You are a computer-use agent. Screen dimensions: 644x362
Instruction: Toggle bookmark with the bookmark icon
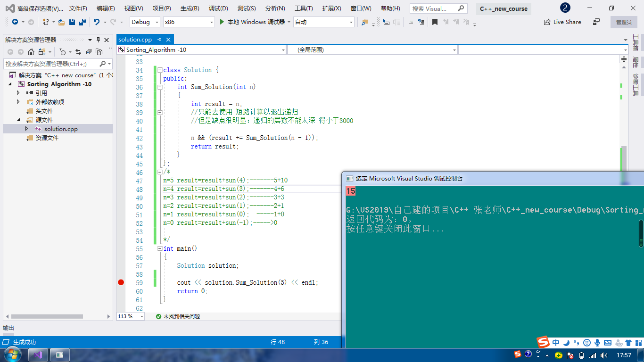pos(435,22)
